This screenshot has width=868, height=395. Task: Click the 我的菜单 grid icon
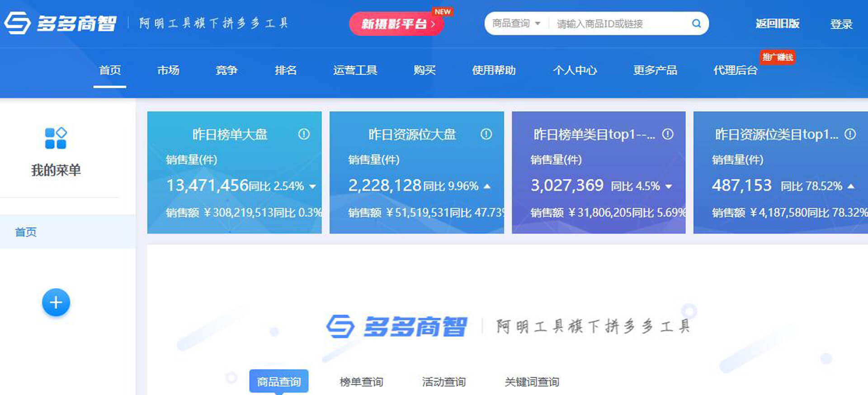[x=56, y=138]
